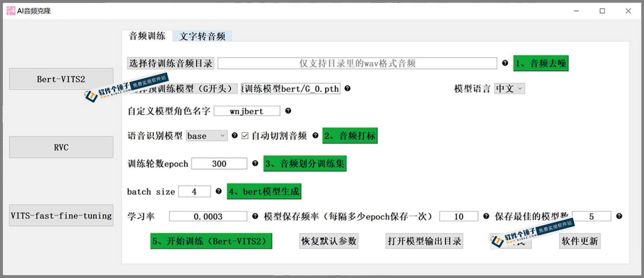Start training with 5、开始训练（Bert-VITS2） button
Viewport: 644px width, 278px height.
pos(211,241)
